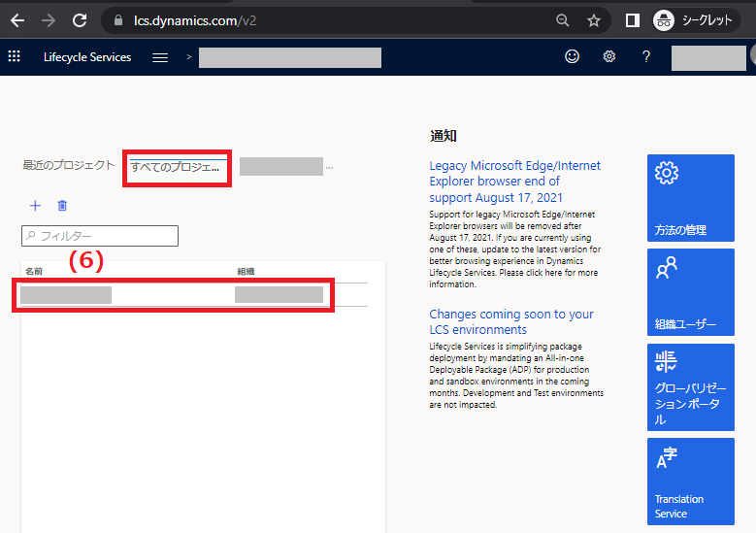756x533 pixels.
Task: Reload the page
Action: coord(80,20)
